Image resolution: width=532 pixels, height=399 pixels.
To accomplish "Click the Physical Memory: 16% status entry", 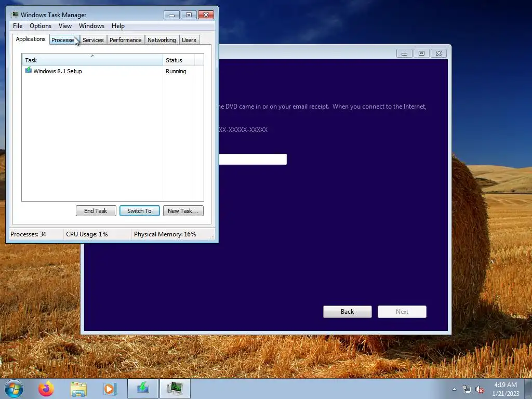I will tap(165, 234).
